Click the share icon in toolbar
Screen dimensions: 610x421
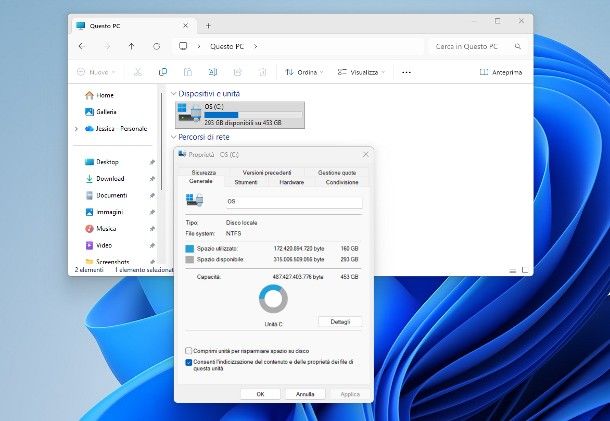(237, 72)
